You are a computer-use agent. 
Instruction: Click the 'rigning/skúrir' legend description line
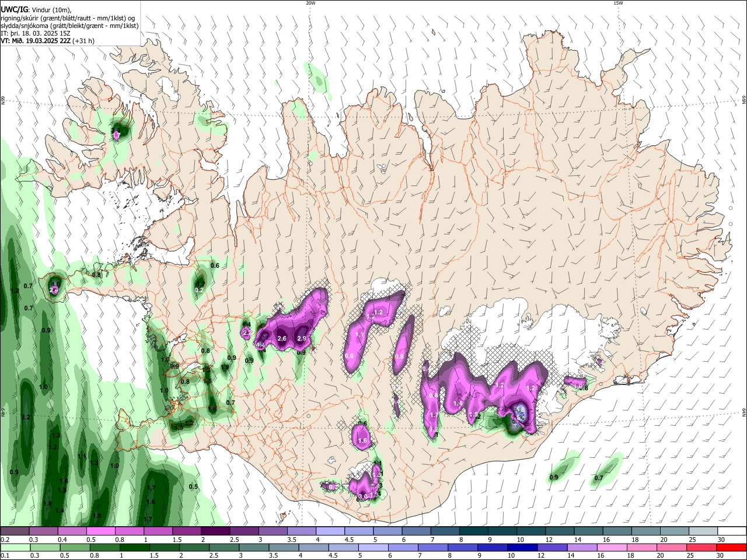coord(68,17)
